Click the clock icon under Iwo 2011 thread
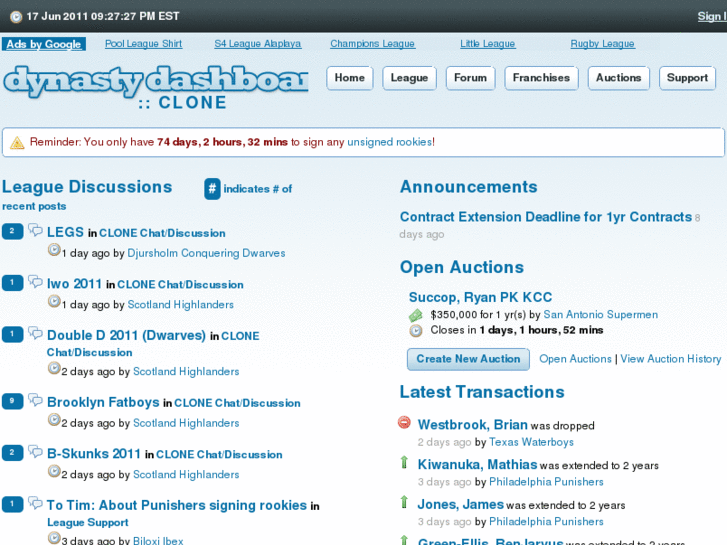This screenshot has width=727, height=545. [x=54, y=301]
